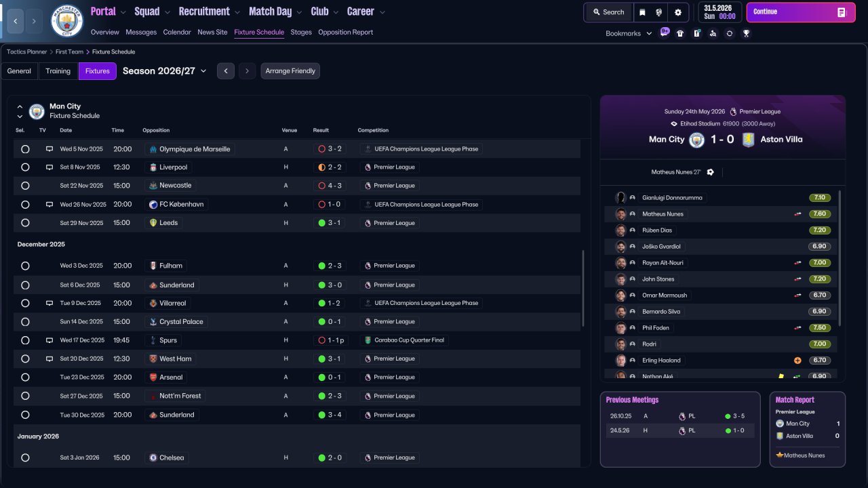Click the Manchester City club badge in header
Viewport: 868px width, 488px height.
pyautogui.click(x=67, y=20)
